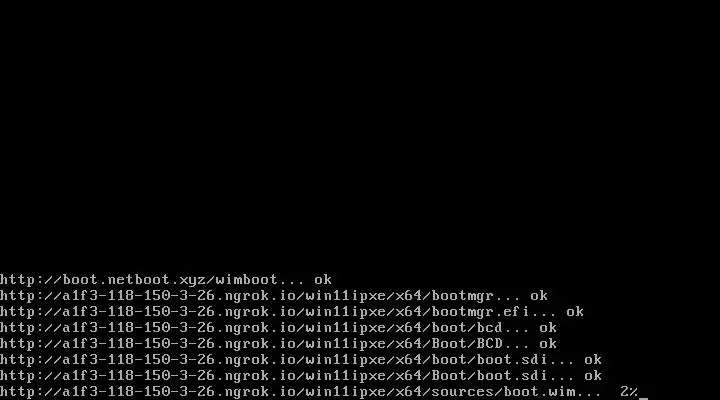Click the ok status after bootmgr.efi
The height and width of the screenshot is (400, 720).
[575, 312]
